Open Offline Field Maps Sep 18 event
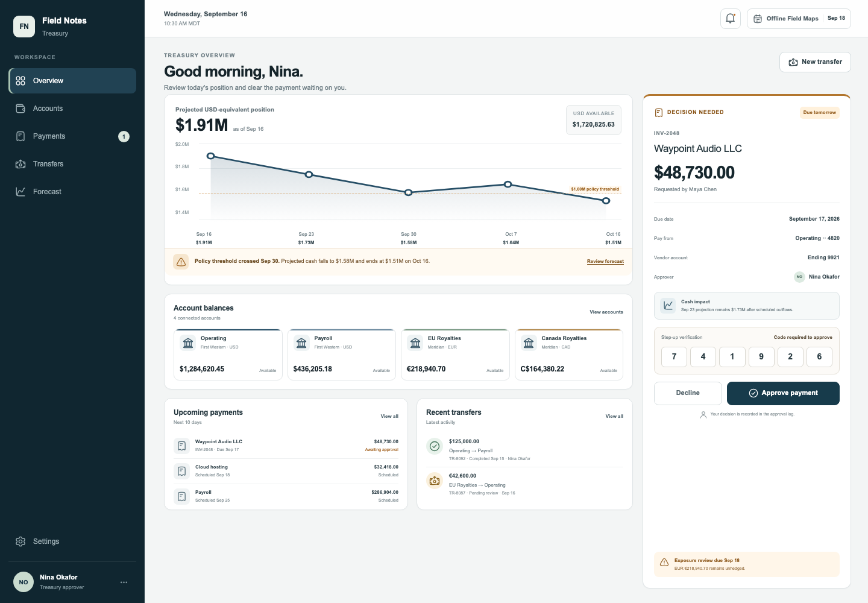 pos(799,19)
